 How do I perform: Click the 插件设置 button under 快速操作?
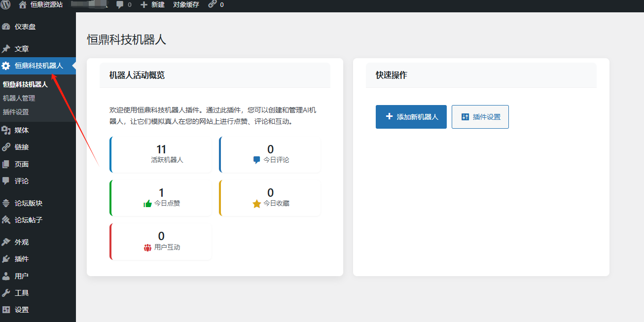(480, 117)
